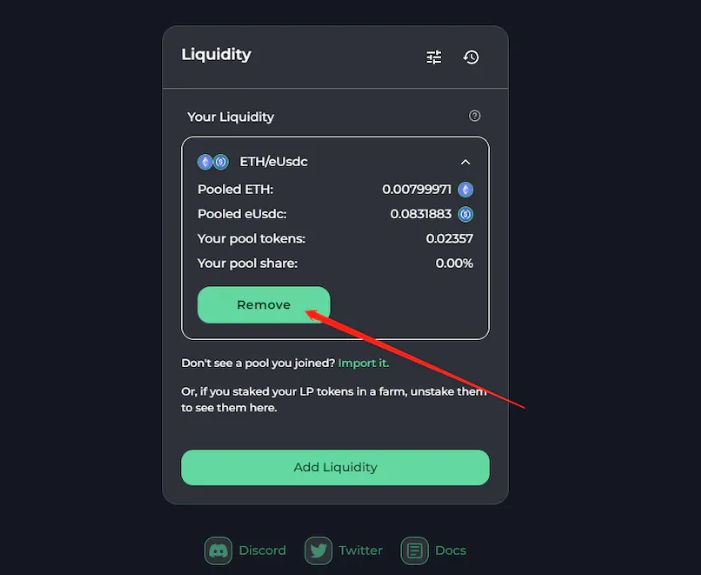This screenshot has height=575, width=701.
Task: Click the Discord logo icon
Action: [x=218, y=550]
